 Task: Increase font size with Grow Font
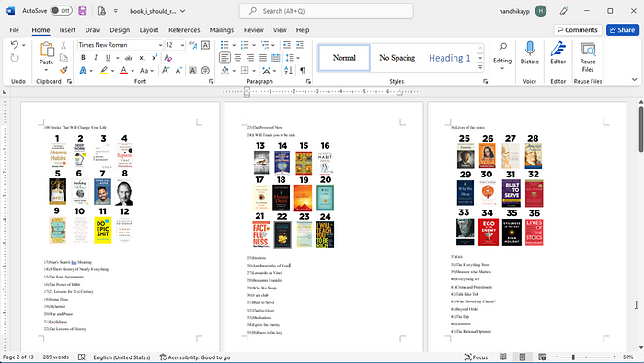tap(166, 71)
